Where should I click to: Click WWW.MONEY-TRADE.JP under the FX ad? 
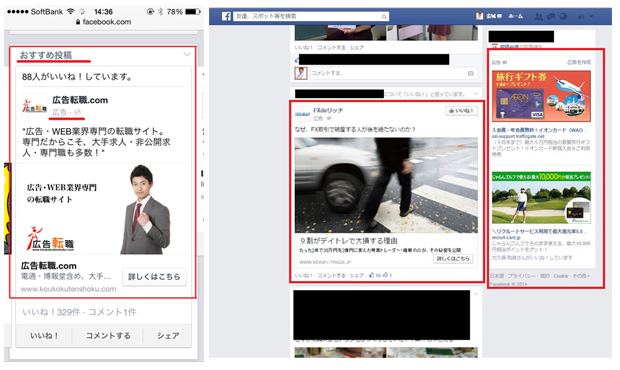point(325,262)
